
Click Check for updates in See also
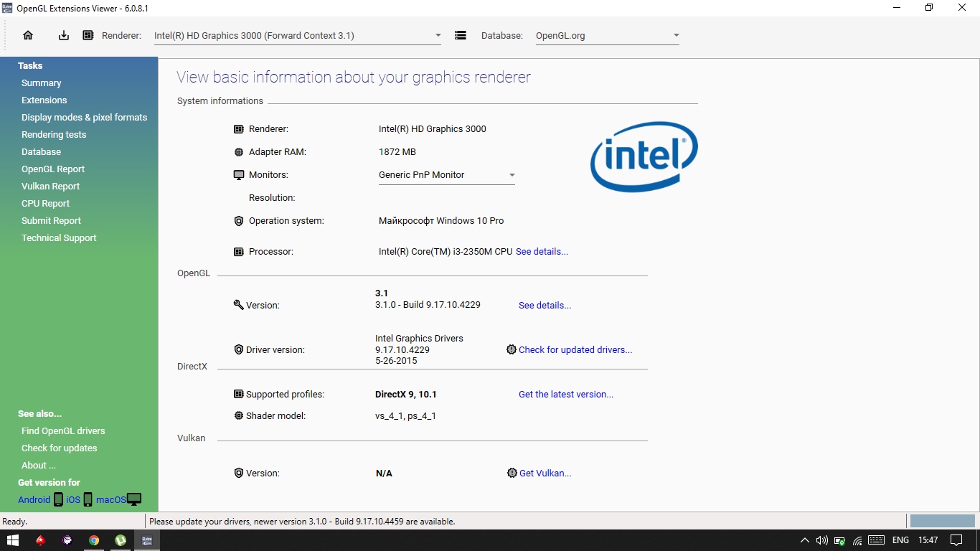(59, 448)
